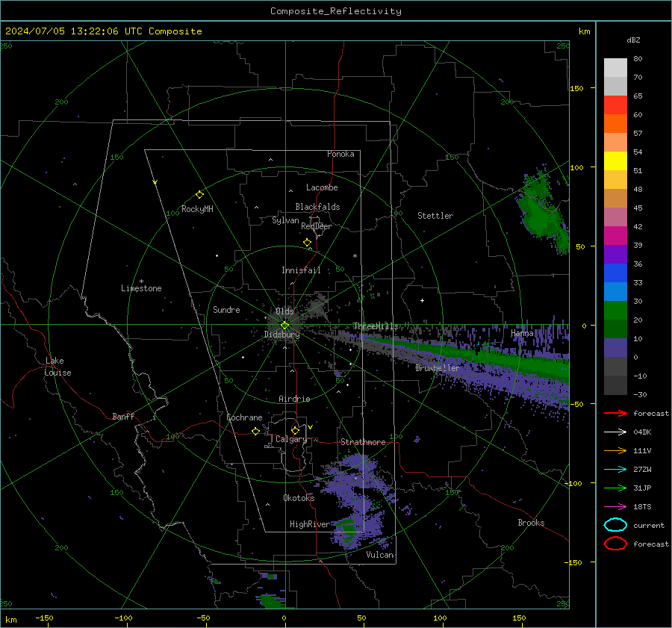Click the green 31JP arrow icon

[x=615, y=488]
